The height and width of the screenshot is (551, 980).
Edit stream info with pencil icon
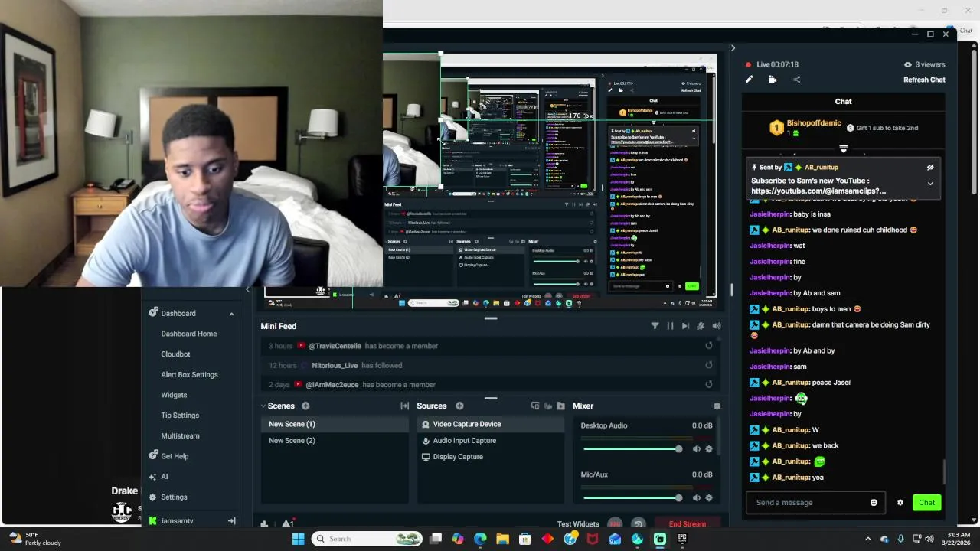tap(750, 80)
